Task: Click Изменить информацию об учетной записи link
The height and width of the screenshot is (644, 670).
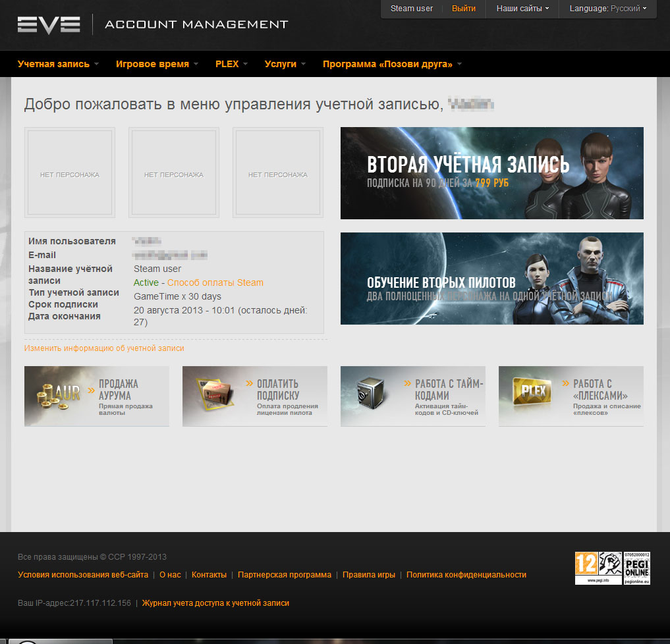Action: coord(104,348)
